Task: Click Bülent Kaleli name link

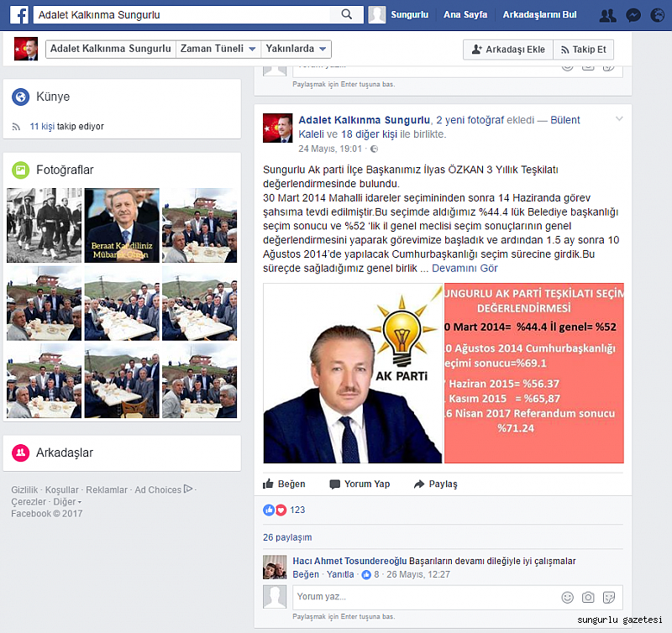Action: point(439,128)
